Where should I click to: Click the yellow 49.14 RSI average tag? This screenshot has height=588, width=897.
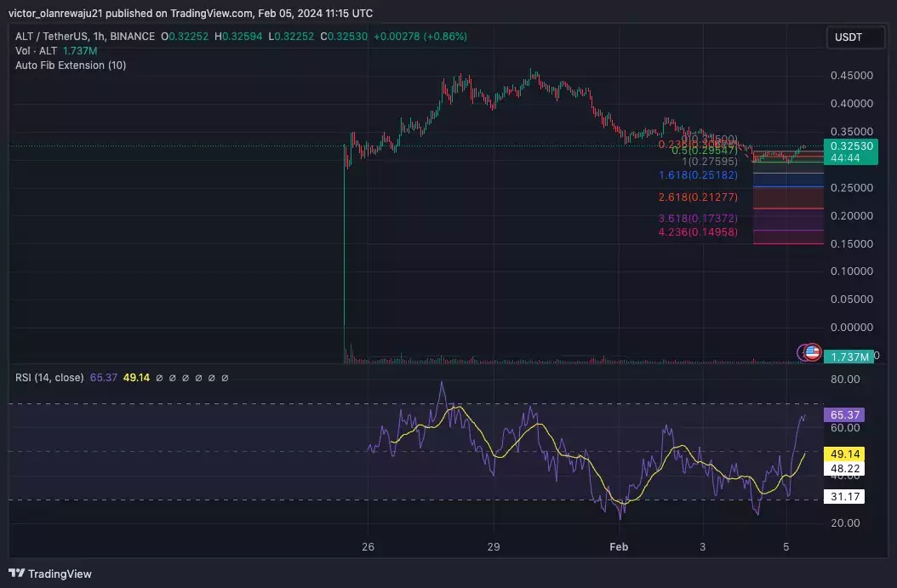point(843,454)
